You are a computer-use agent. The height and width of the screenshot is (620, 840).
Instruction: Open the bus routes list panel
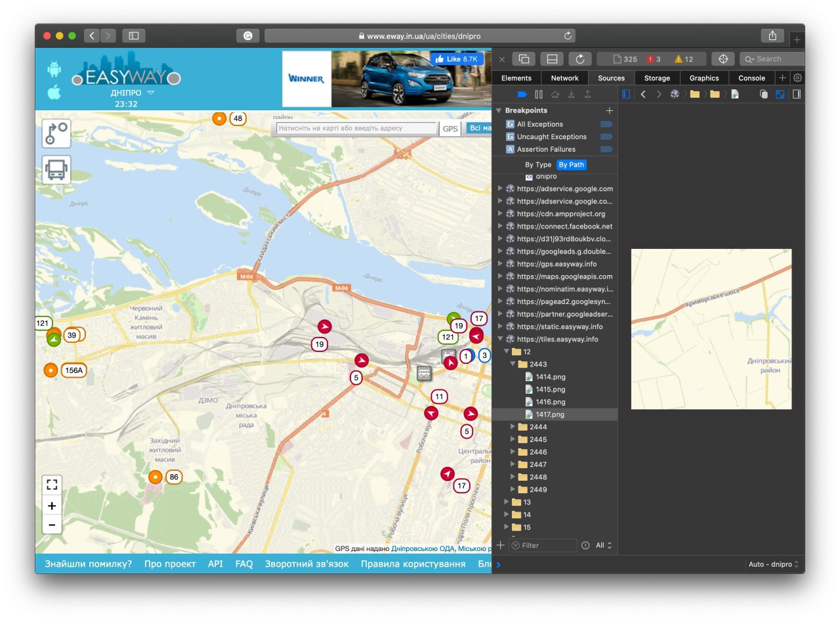[56, 169]
